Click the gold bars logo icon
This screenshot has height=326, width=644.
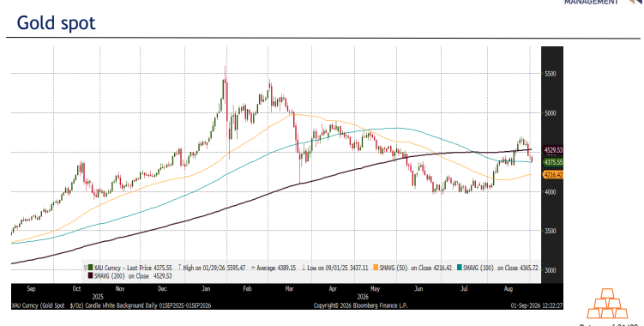point(607,304)
